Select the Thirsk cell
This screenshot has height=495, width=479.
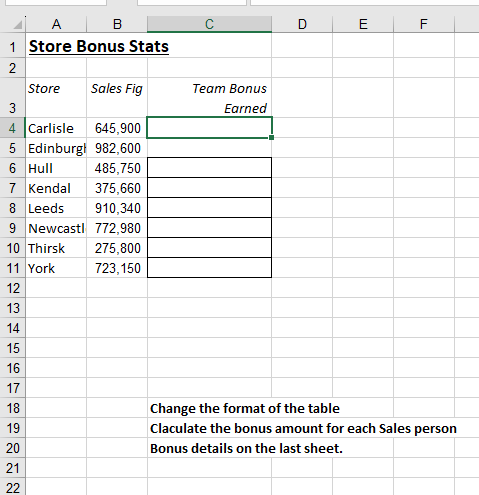click(56, 248)
